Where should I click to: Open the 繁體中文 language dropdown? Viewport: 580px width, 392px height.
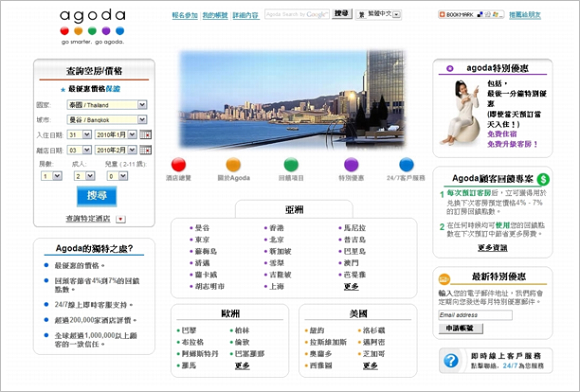point(378,14)
